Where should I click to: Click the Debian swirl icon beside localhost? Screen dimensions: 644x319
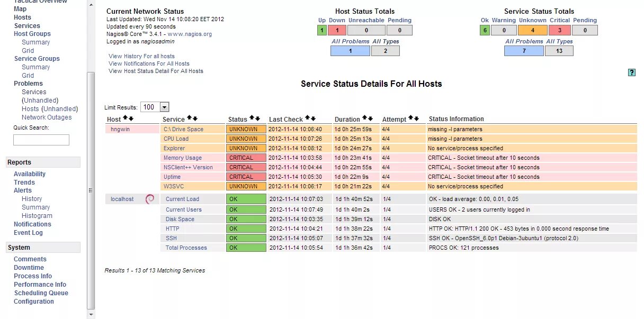(150, 199)
